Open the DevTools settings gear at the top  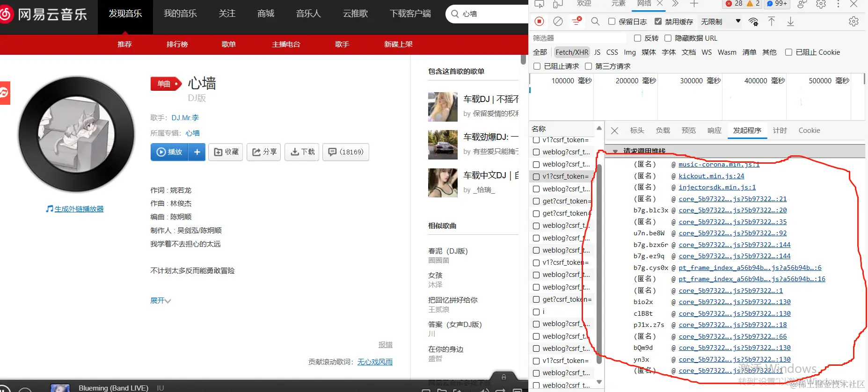[821, 4]
